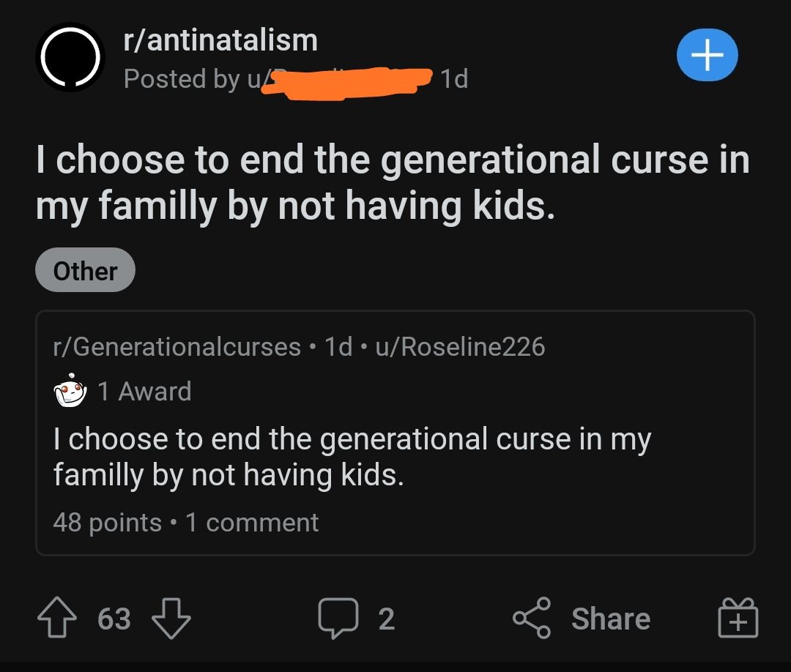Expand the crosspost preview card
This screenshot has height=672, width=791.
[395, 439]
